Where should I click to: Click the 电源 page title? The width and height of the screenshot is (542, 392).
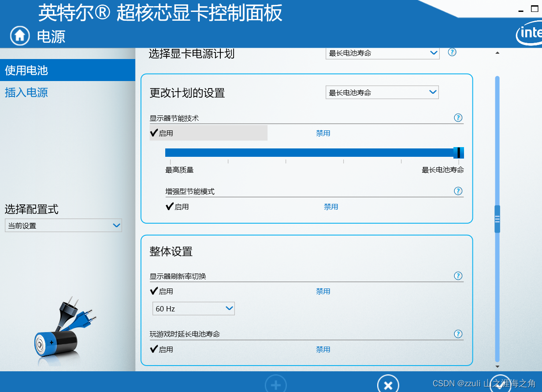click(x=51, y=36)
